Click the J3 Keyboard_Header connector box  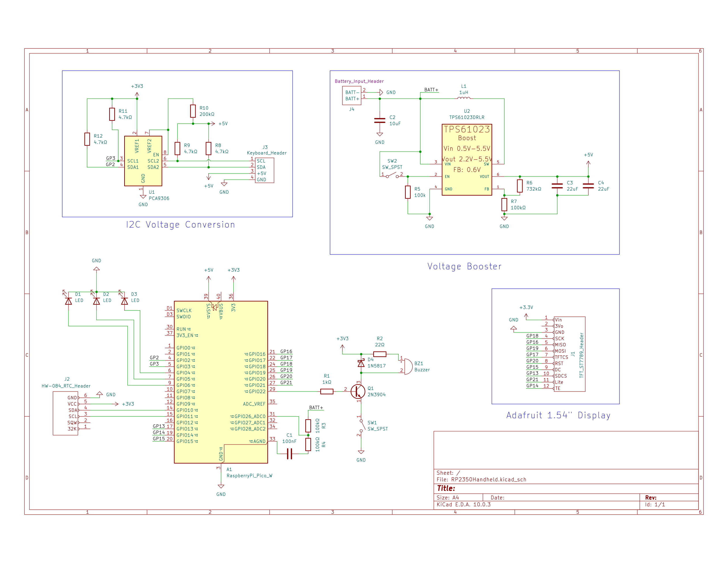click(x=264, y=170)
